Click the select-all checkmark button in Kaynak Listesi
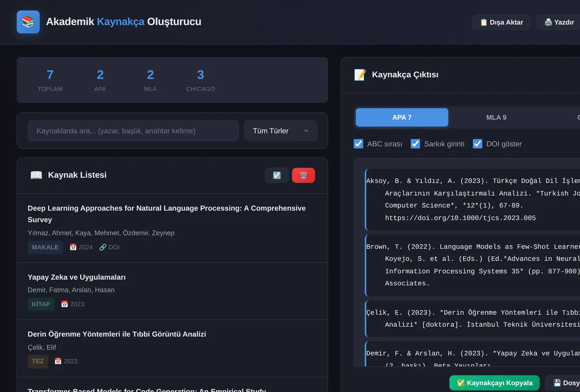Image resolution: width=580 pixels, height=392 pixels. tap(277, 175)
